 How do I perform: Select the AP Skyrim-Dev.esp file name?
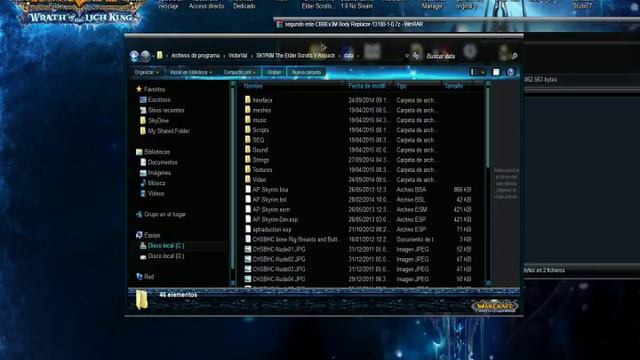tap(275, 219)
